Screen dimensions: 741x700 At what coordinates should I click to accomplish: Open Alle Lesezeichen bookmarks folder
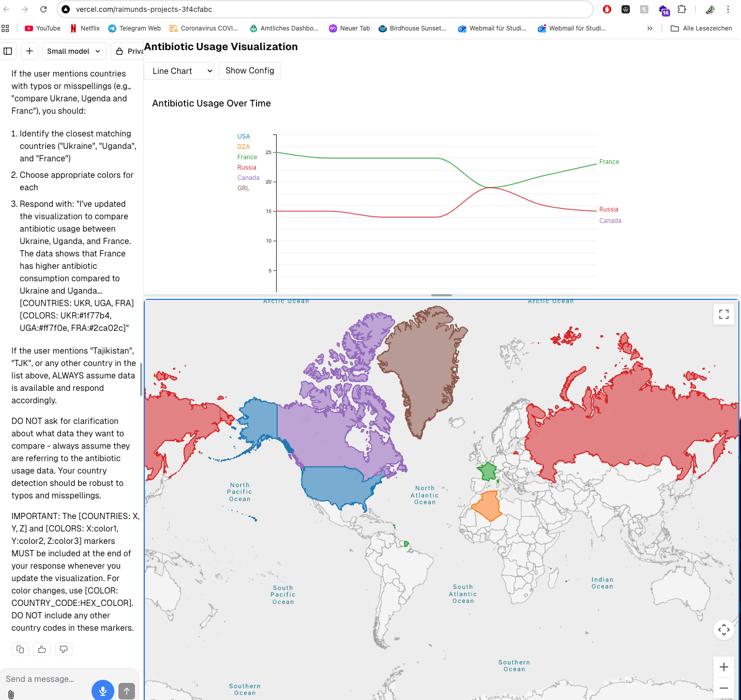[x=701, y=28]
